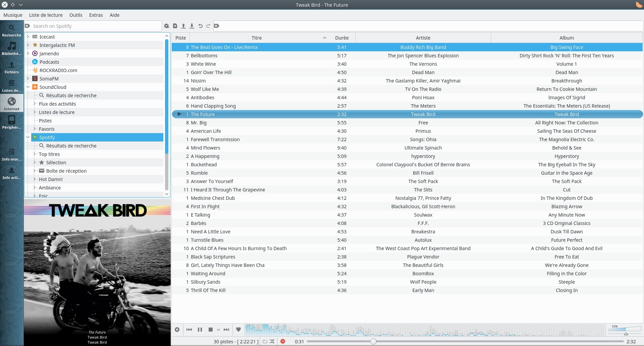The height and width of the screenshot is (346, 644).
Task: Click the tree panel scrollbar down arrow
Action: (x=166, y=194)
